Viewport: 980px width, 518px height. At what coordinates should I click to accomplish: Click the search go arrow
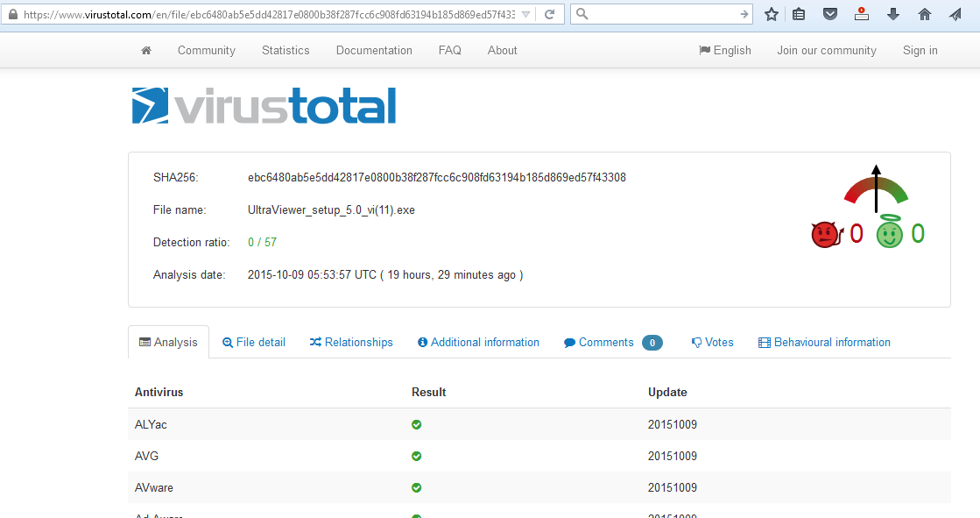744,14
